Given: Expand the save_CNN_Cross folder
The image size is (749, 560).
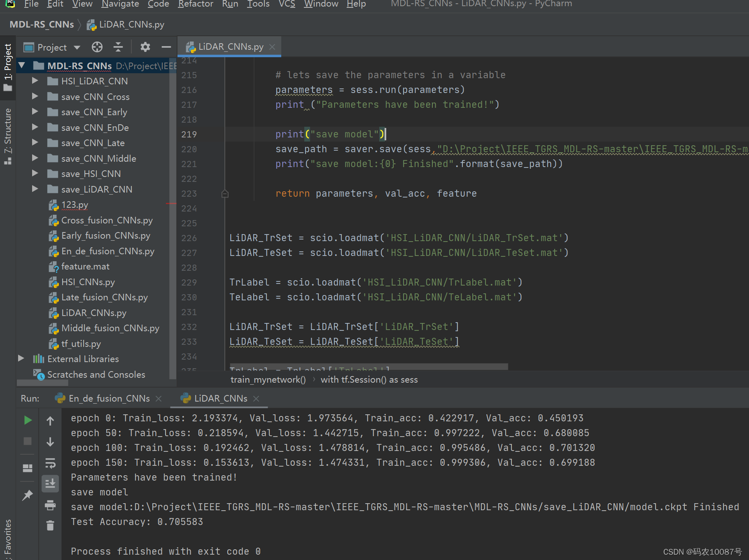Looking at the screenshot, I should (x=35, y=96).
